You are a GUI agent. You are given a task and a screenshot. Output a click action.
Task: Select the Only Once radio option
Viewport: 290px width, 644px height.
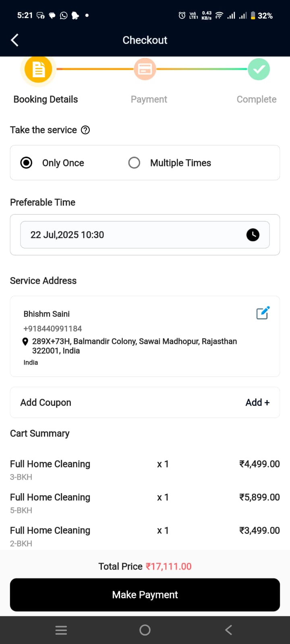point(27,163)
